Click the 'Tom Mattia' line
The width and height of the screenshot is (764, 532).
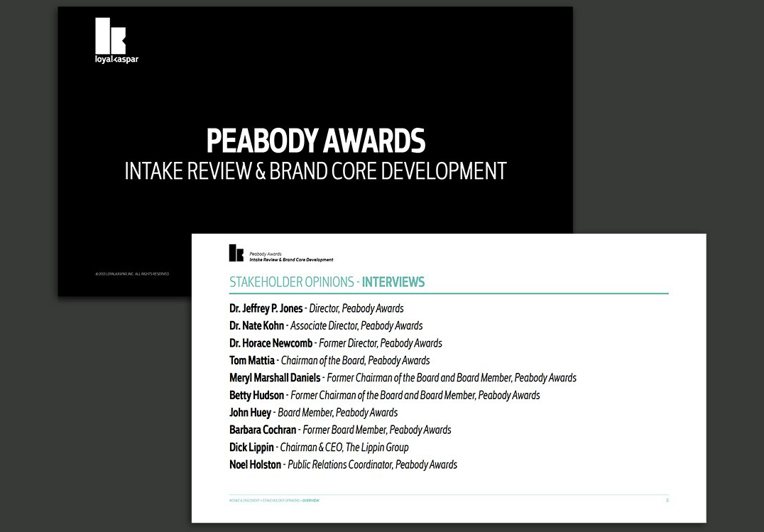pos(329,360)
